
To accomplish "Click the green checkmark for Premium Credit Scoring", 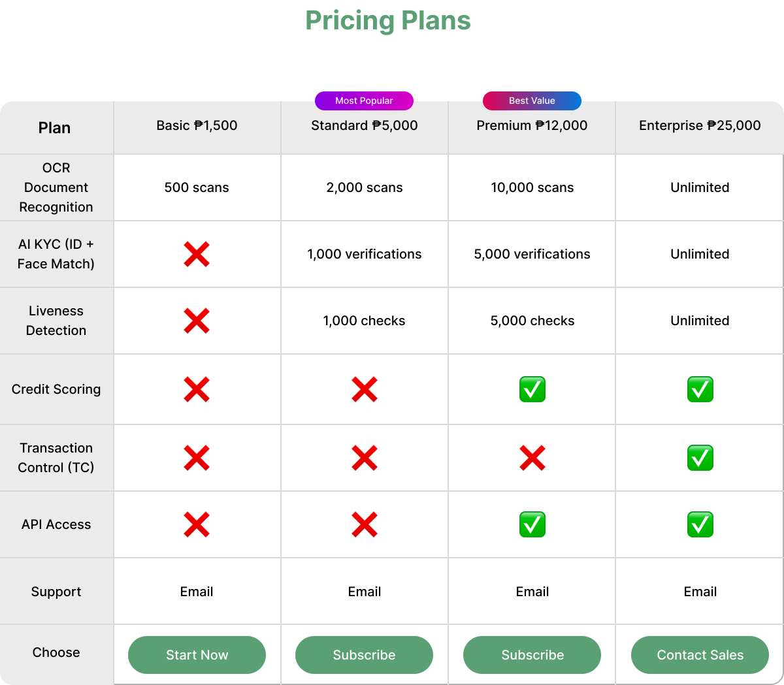I will [x=532, y=389].
